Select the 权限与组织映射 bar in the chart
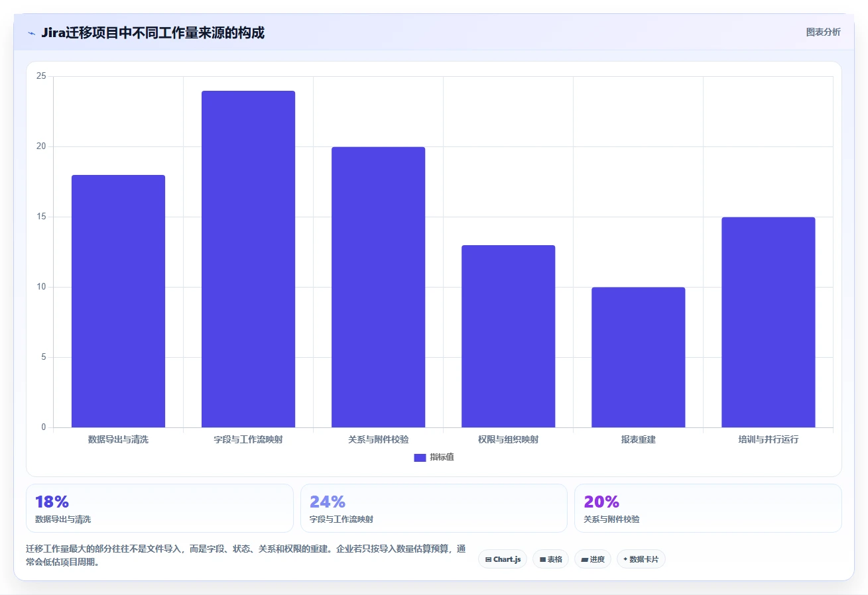The width and height of the screenshot is (868, 595). pyautogui.click(x=508, y=337)
